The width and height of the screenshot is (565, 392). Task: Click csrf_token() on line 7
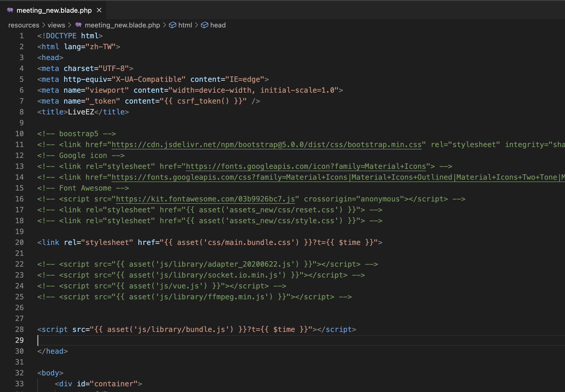coord(203,101)
